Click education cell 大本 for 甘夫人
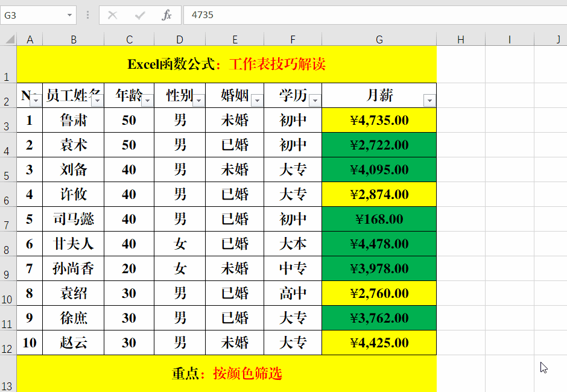 click(x=293, y=244)
